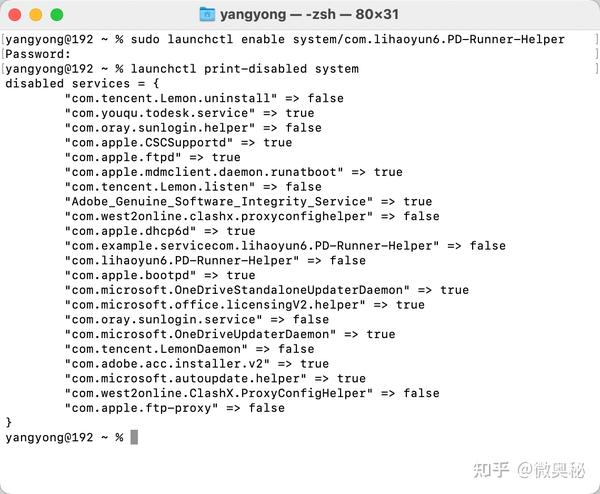
Task: Click the window title text yangyong -zsh
Action: click(309, 15)
